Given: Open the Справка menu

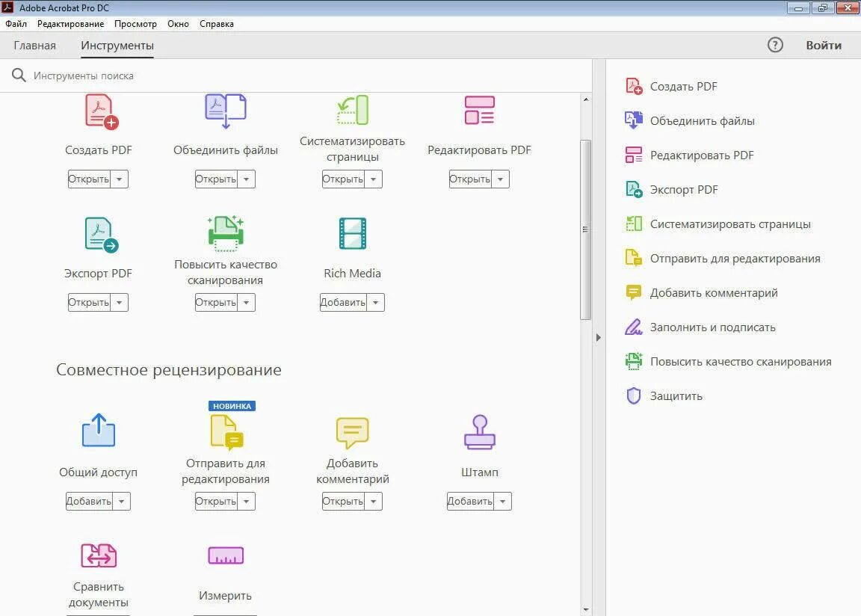Looking at the screenshot, I should click(216, 24).
